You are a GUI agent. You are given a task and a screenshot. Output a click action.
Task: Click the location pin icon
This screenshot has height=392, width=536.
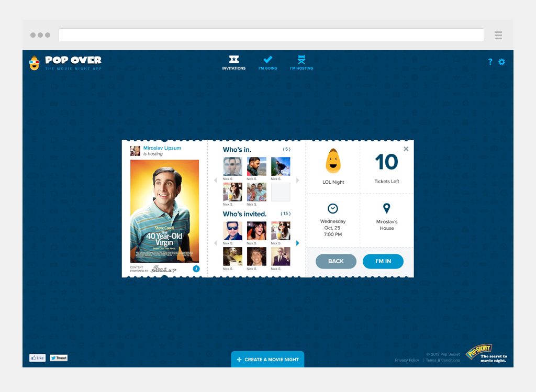(x=387, y=209)
